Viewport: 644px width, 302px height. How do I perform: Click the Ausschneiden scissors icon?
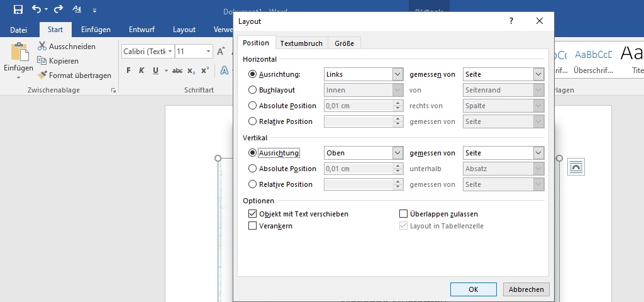[x=42, y=47]
